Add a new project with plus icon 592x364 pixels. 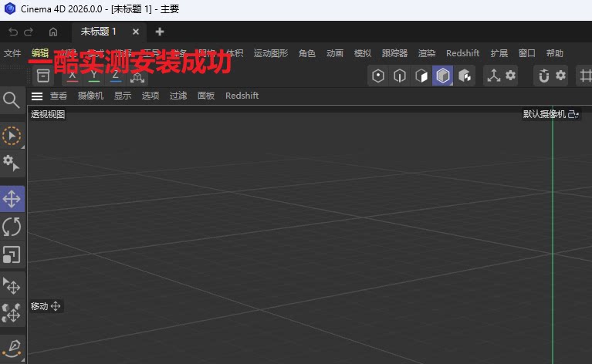(x=160, y=32)
